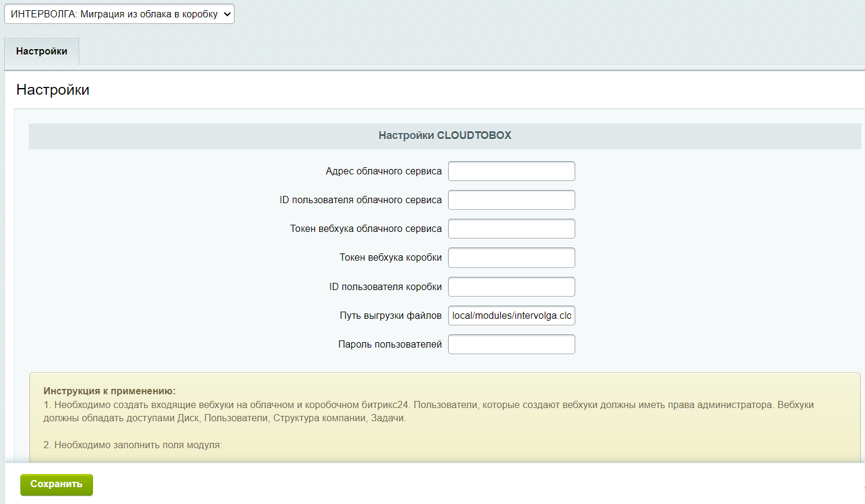Click the ID пользователя облачного сервиса label
Viewport: 865px width, 504px height.
click(361, 200)
